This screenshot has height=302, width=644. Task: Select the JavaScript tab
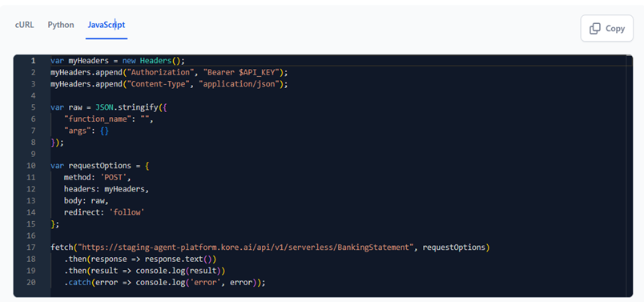[x=107, y=25]
